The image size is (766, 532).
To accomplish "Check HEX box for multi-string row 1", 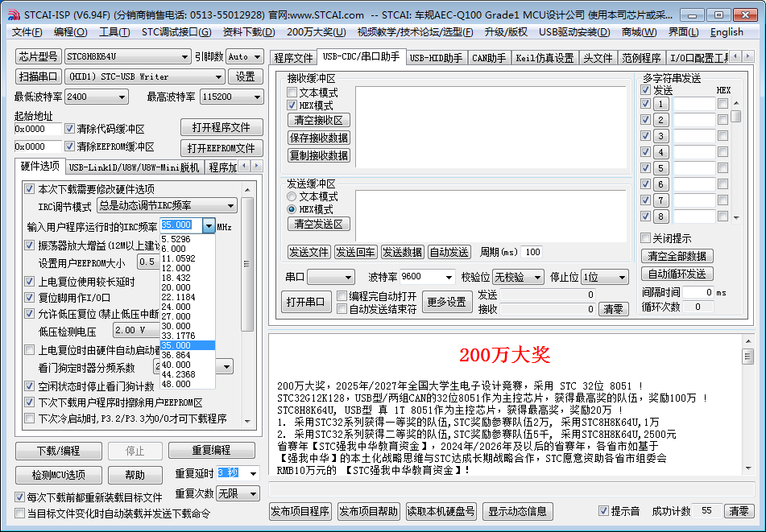I will 723,104.
